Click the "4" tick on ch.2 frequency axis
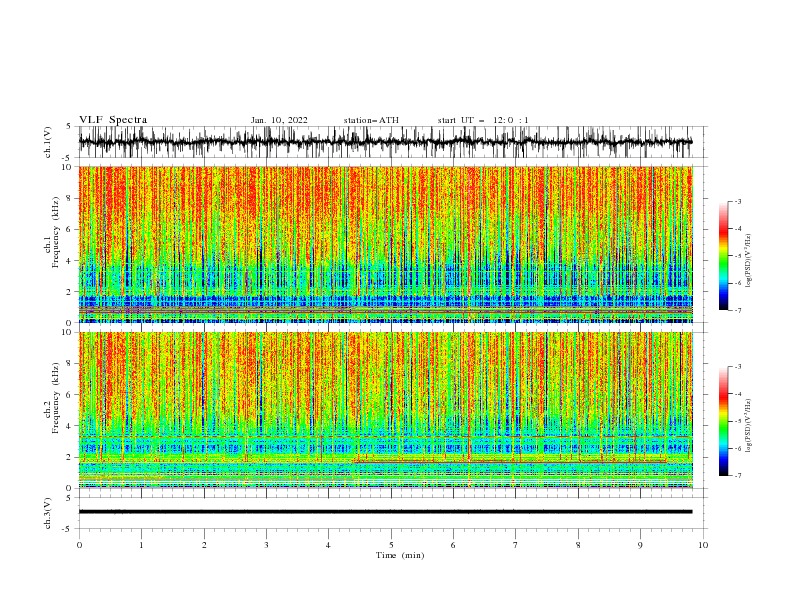 click(x=70, y=426)
